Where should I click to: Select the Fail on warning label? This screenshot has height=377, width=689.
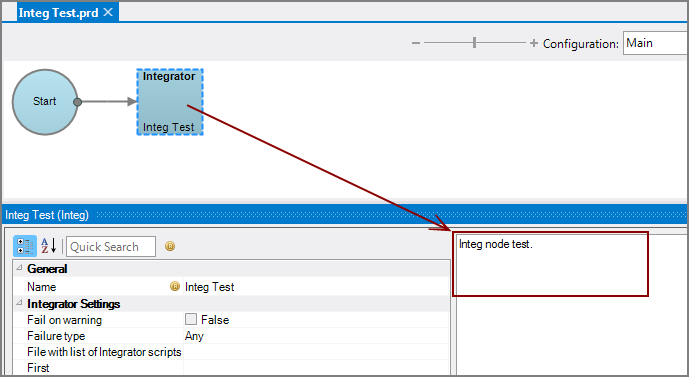click(65, 320)
